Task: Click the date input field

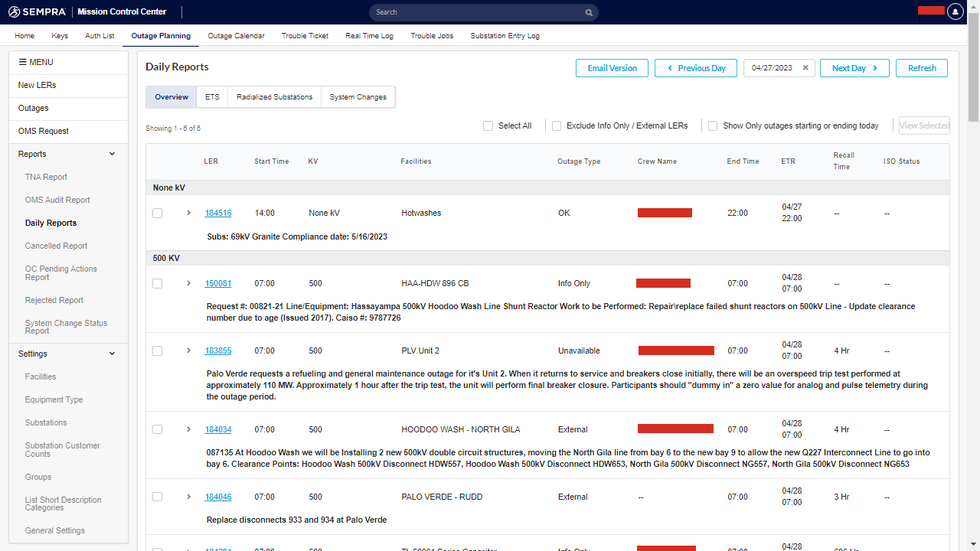Action: tap(772, 68)
